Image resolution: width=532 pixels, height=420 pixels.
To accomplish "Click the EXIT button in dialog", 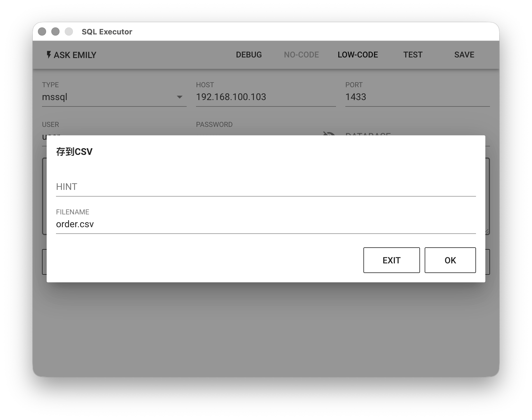I will click(391, 260).
